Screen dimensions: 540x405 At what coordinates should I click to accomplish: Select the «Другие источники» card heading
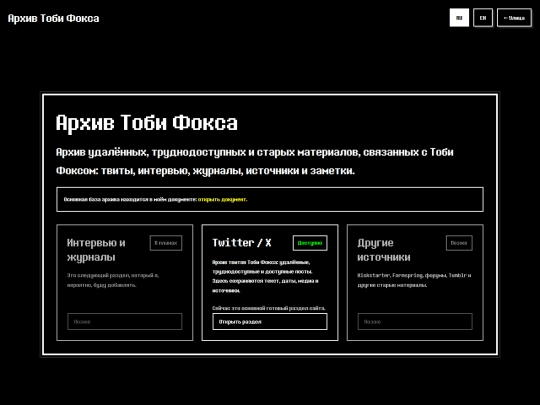(384, 250)
